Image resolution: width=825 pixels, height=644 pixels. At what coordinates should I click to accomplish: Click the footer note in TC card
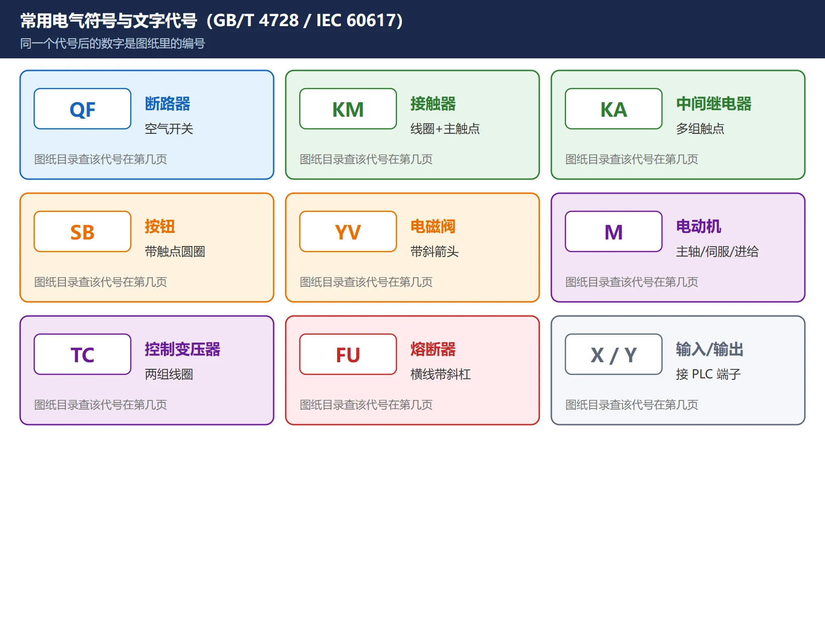[x=101, y=405]
